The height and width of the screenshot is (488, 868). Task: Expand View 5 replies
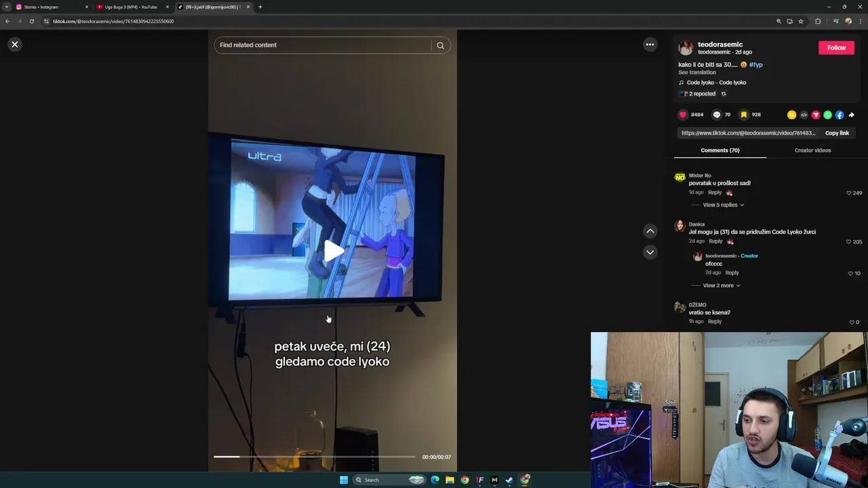pos(723,205)
